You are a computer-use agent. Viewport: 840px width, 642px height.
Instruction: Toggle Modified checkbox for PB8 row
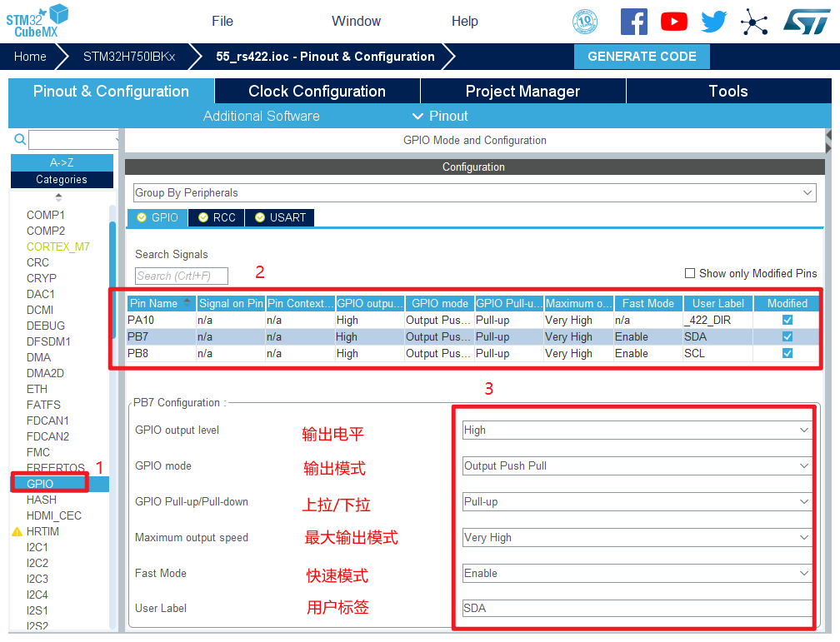point(787,353)
